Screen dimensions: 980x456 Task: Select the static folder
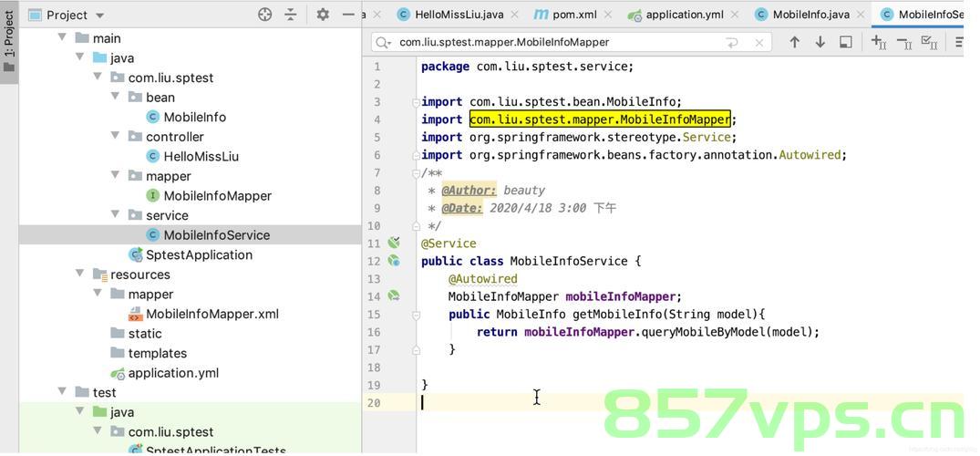click(144, 334)
